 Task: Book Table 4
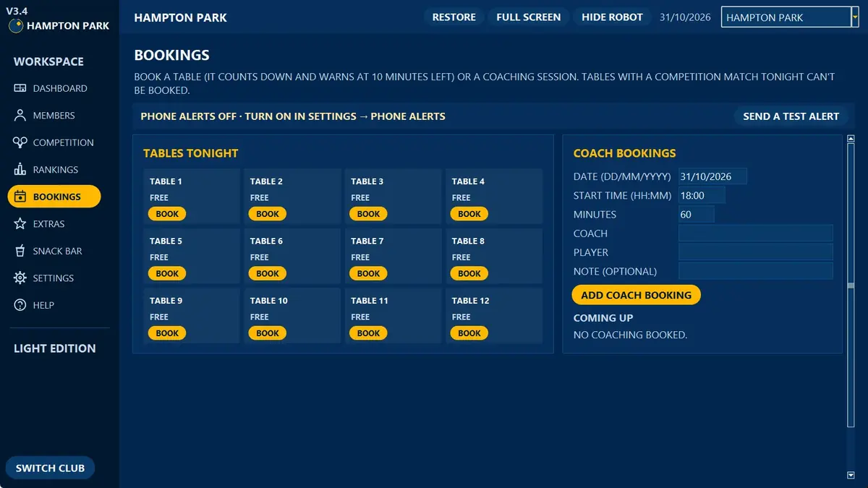(x=469, y=214)
